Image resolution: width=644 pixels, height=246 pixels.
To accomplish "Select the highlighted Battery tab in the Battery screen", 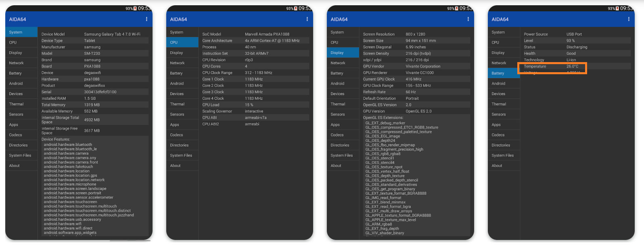I will pos(504,73).
